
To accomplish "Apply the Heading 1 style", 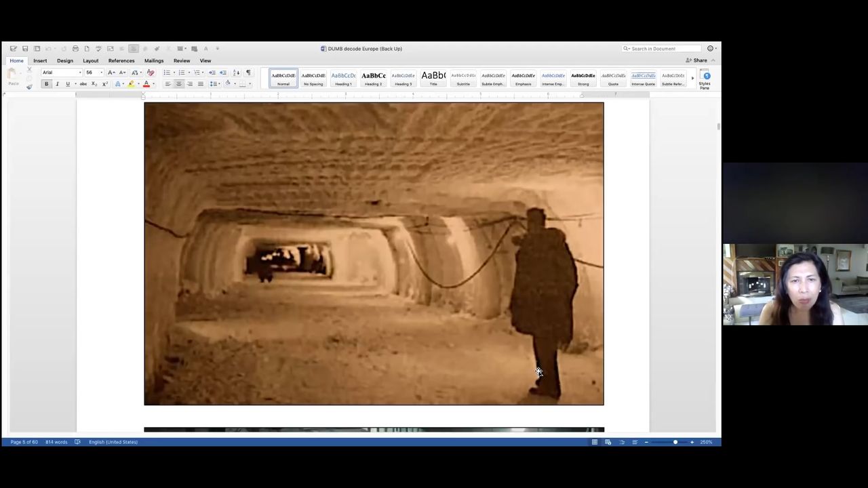I will click(x=343, y=79).
